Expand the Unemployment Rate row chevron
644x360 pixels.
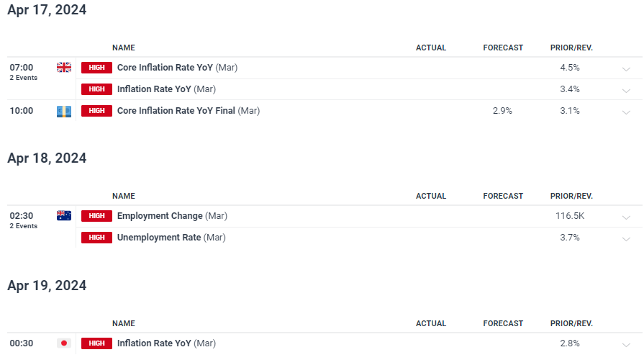[626, 239]
